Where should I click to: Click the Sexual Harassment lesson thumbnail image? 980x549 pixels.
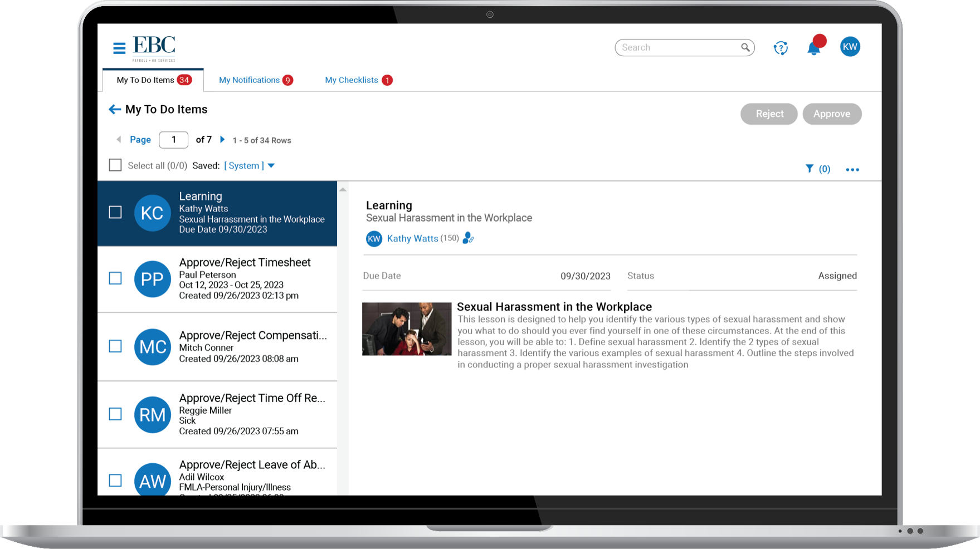[406, 329]
